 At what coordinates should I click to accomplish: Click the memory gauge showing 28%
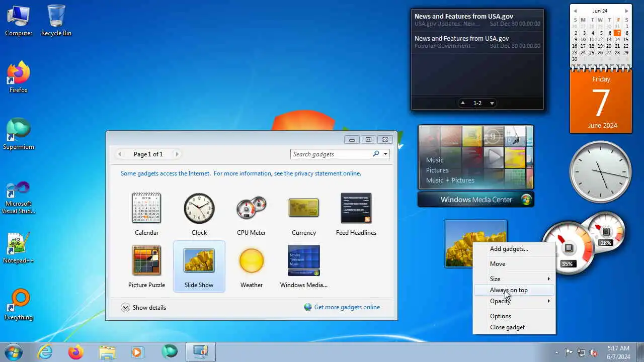(x=606, y=232)
